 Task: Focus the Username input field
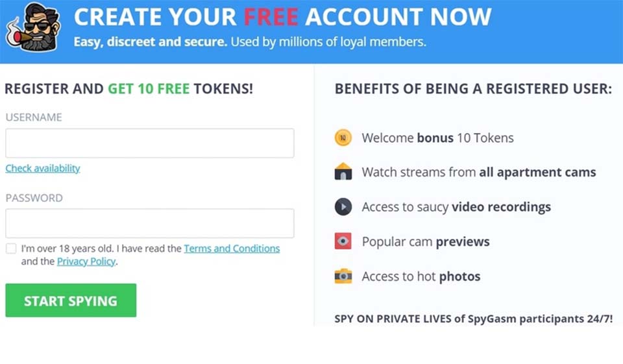149,143
